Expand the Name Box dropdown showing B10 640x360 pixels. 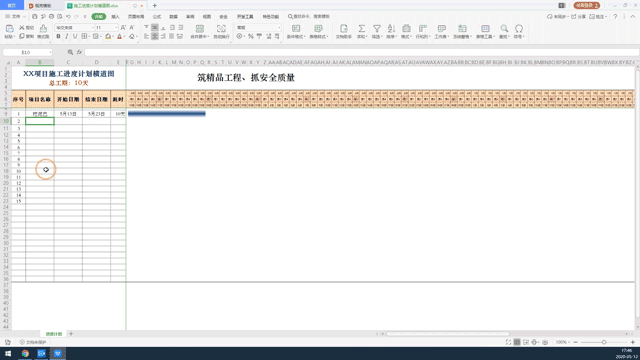(x=50, y=52)
